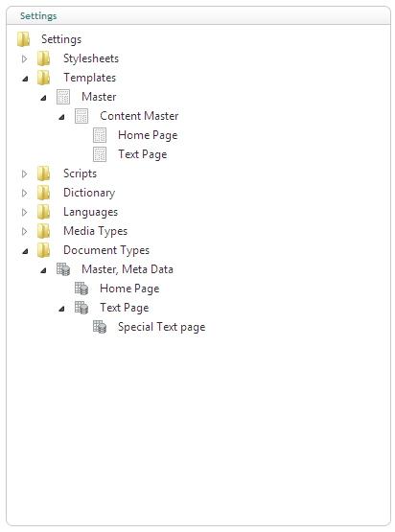Collapse the Text Page document type arrow

pos(61,309)
